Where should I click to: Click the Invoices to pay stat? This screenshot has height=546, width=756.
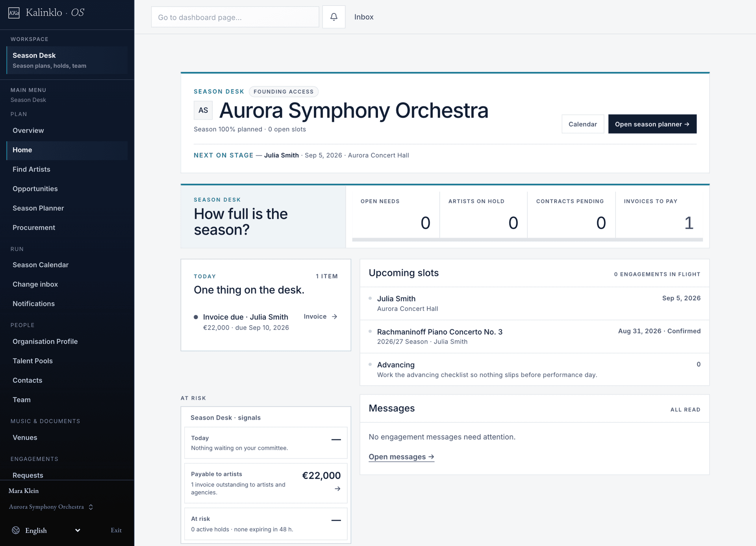coord(659,215)
